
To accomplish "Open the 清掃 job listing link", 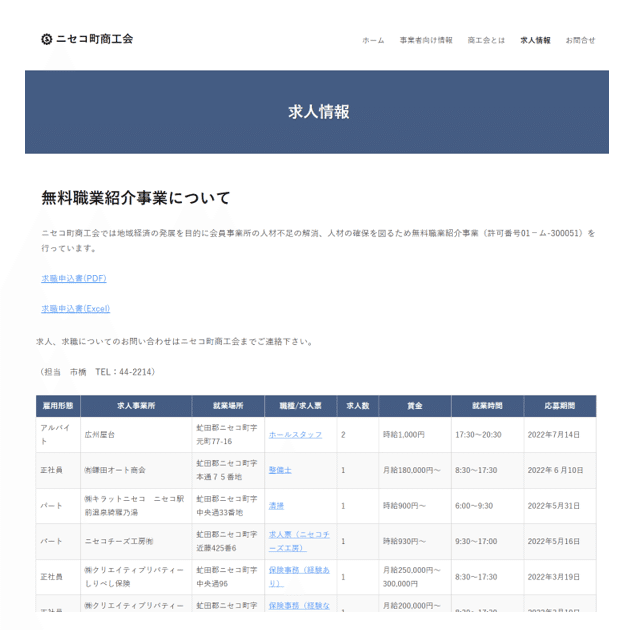I will pos(276,506).
